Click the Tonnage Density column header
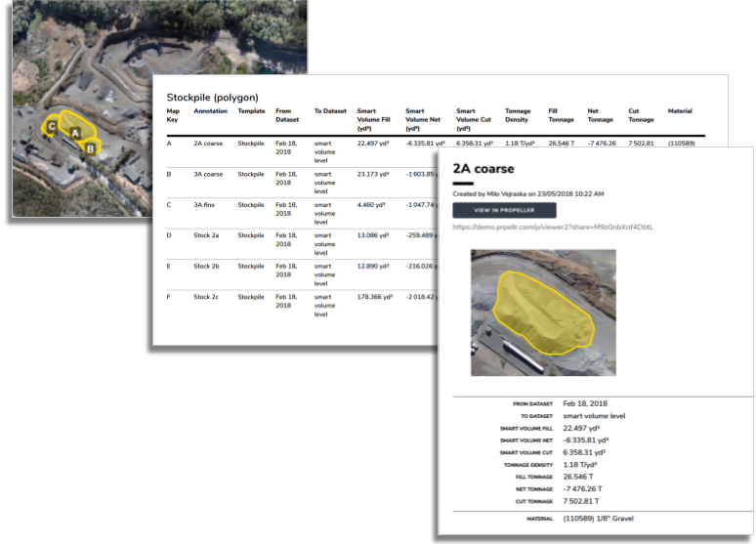Screen dimensions: 756x544 coord(518,115)
